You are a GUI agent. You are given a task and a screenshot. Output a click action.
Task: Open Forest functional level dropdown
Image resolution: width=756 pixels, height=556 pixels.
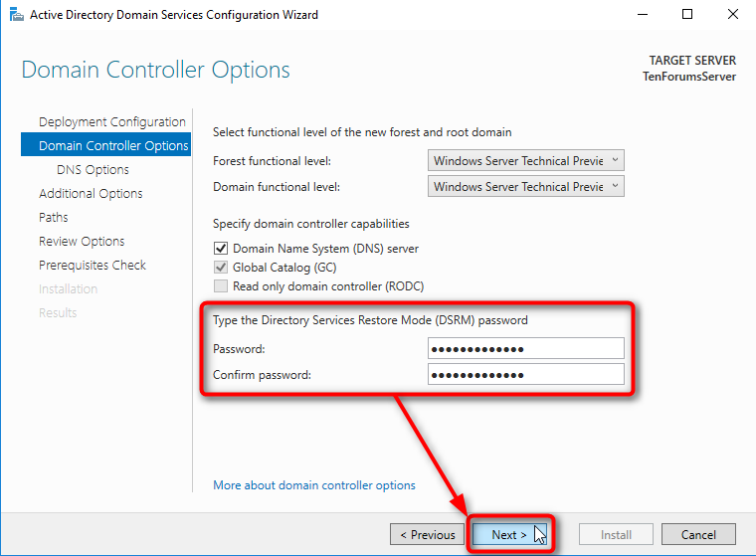tap(525, 160)
